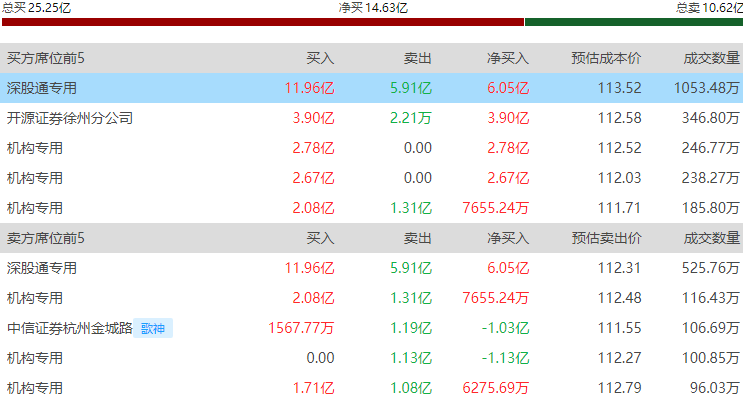Click the 预估成本价 column header
Screen dimensions: 743x397
click(x=606, y=58)
